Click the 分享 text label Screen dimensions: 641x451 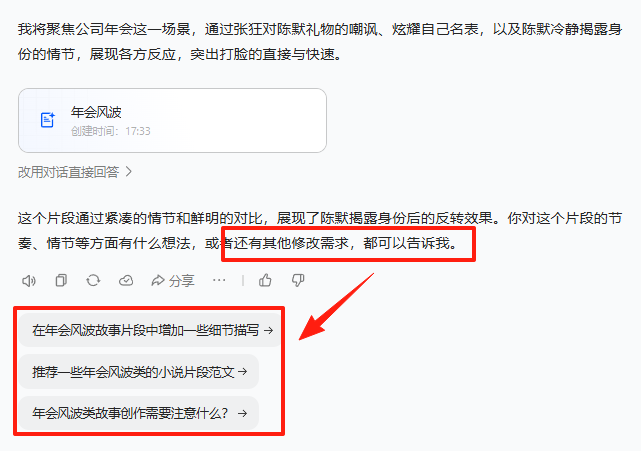coord(181,281)
